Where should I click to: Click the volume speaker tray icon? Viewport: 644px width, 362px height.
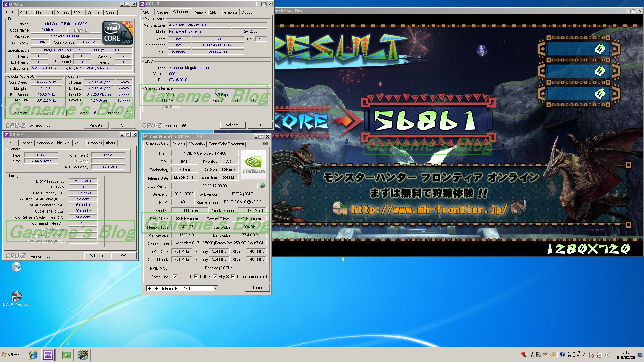click(607, 355)
